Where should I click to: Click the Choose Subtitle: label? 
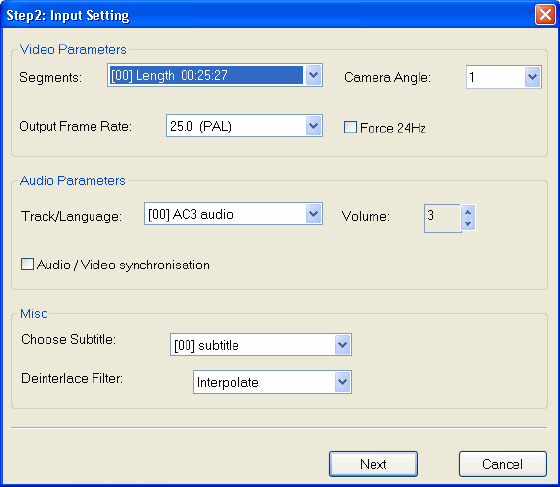(69, 339)
